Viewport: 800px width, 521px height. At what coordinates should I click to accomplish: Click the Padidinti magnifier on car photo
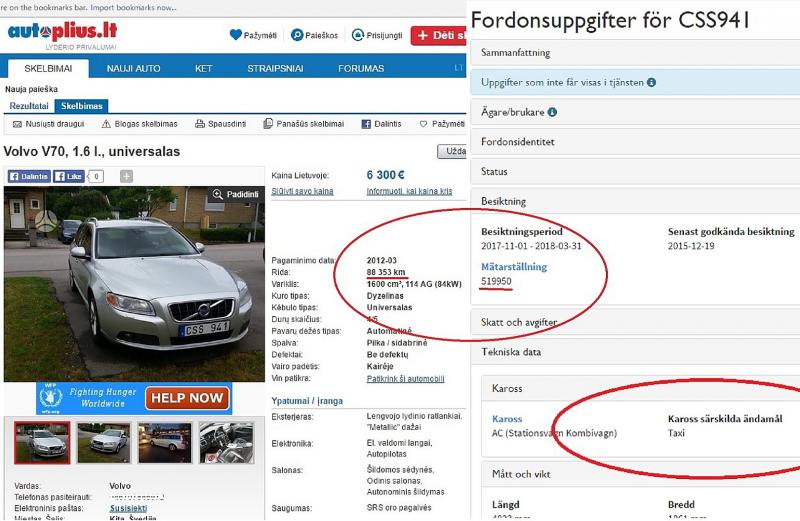click(x=217, y=194)
